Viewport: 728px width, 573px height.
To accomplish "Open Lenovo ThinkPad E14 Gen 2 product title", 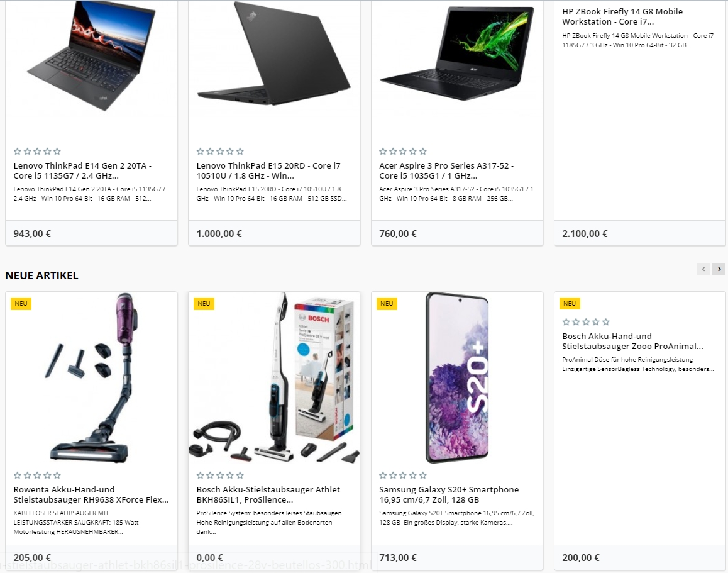I will point(82,170).
